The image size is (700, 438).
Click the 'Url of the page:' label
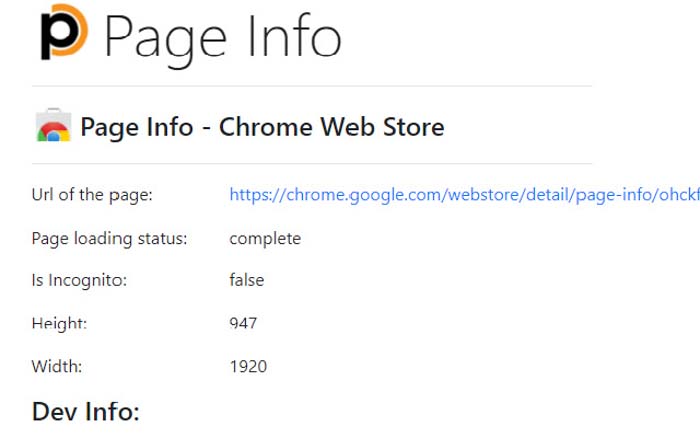[92, 195]
